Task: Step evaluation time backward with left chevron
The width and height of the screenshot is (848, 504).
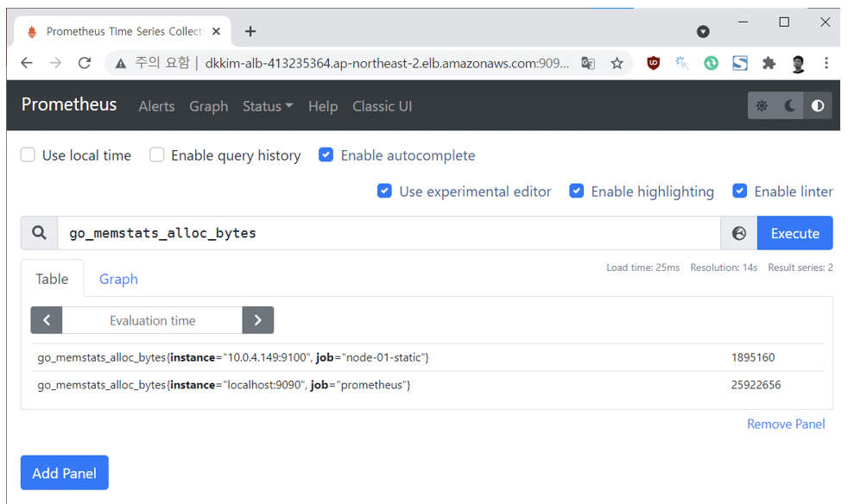Action: click(x=47, y=320)
